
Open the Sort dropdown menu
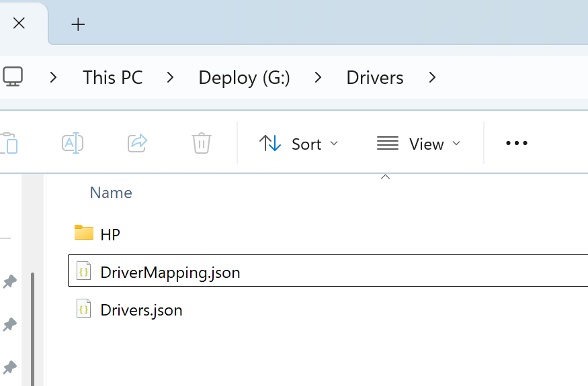(x=299, y=144)
